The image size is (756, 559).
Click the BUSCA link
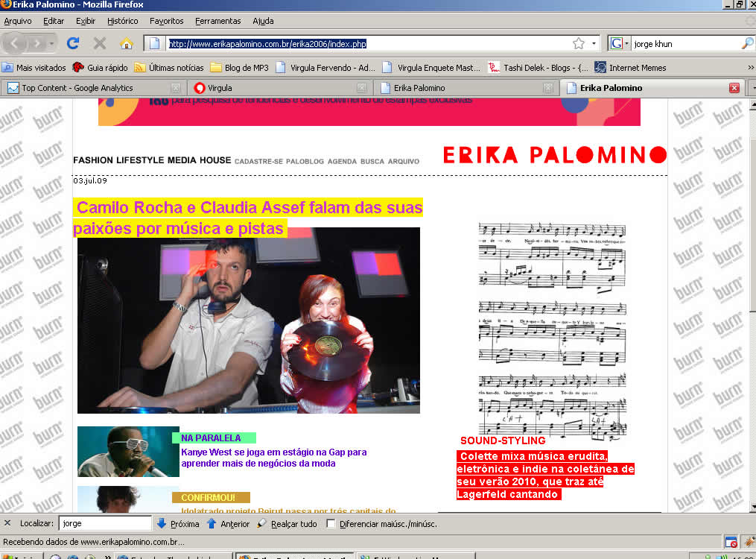tap(372, 162)
